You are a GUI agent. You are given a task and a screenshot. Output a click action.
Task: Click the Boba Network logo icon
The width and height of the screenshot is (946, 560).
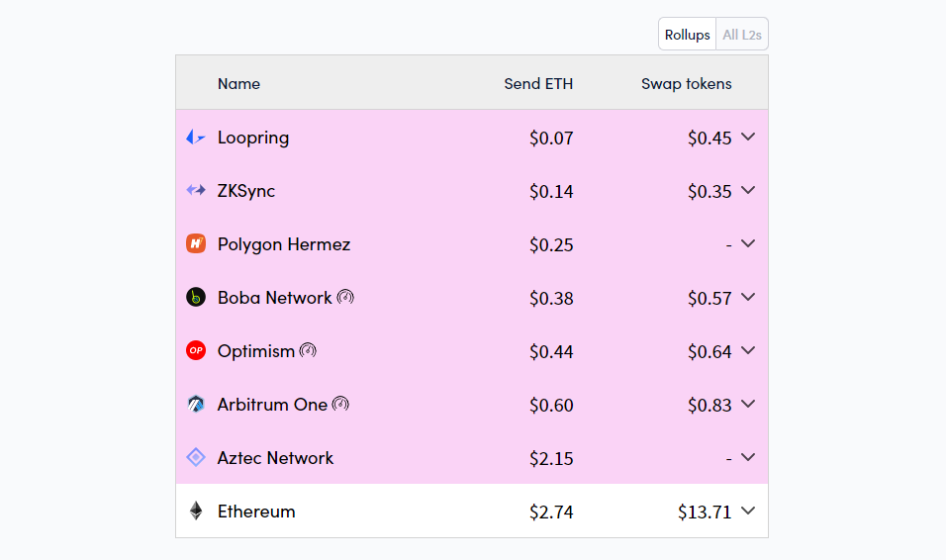tap(196, 297)
